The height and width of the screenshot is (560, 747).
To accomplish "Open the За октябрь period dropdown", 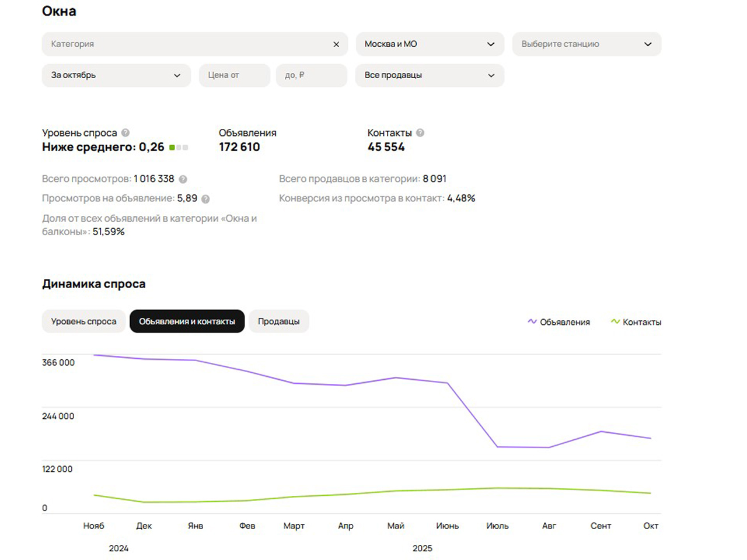I will coord(116,75).
